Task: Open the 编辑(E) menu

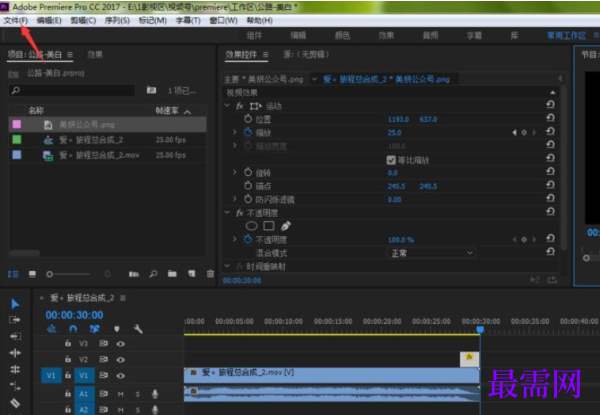Action: pyautogui.click(x=49, y=21)
